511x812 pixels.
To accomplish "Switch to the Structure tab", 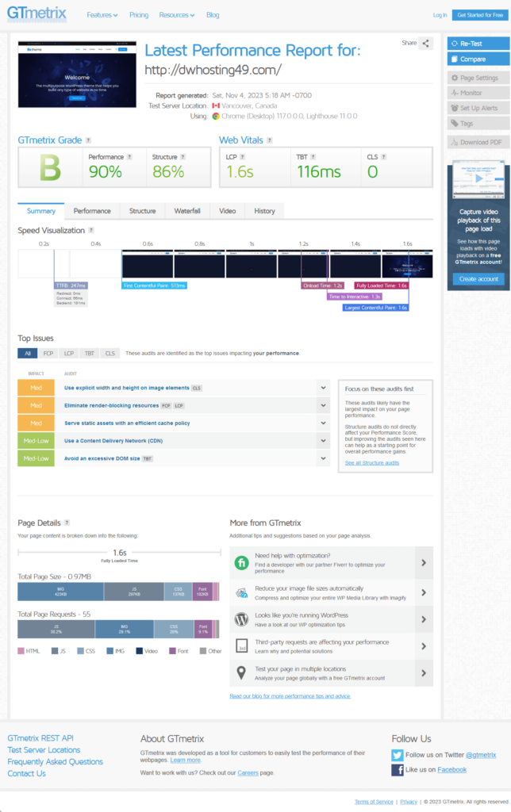I will click(143, 211).
